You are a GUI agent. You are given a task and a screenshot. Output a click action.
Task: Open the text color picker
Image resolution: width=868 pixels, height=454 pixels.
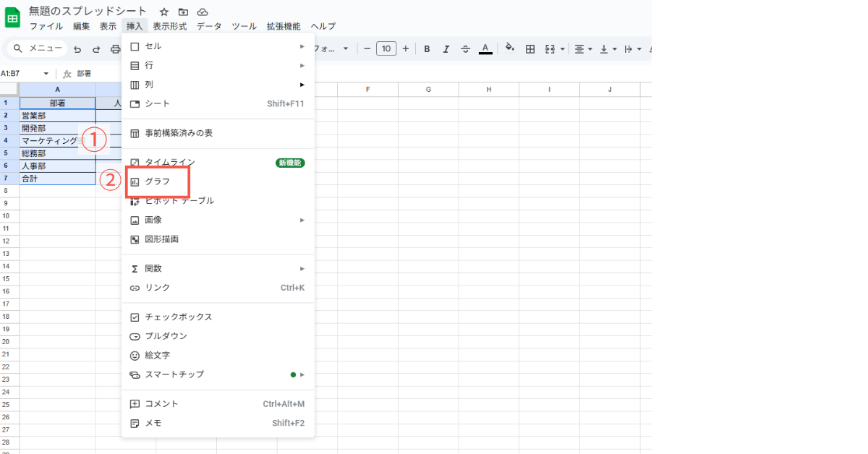click(x=485, y=49)
